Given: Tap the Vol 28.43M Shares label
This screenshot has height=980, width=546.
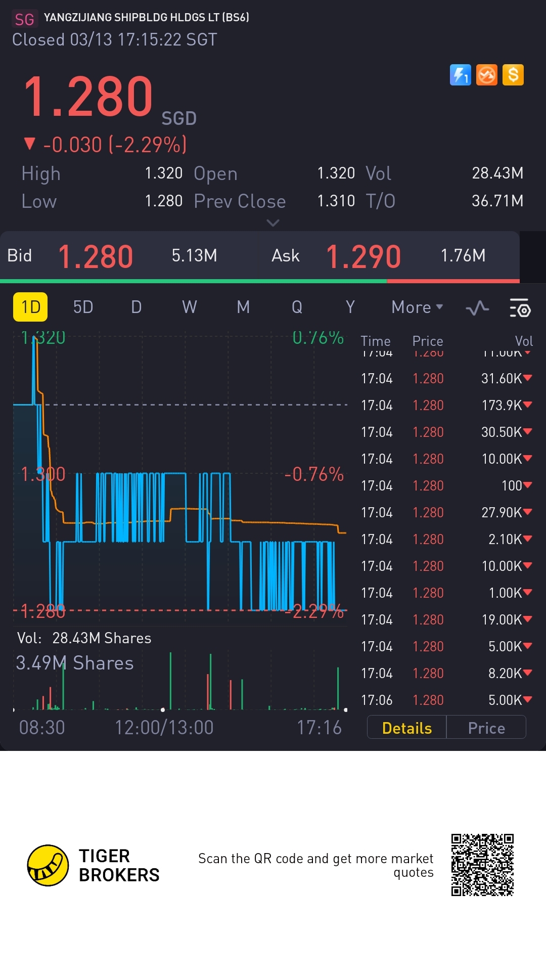Looking at the screenshot, I should (x=84, y=638).
